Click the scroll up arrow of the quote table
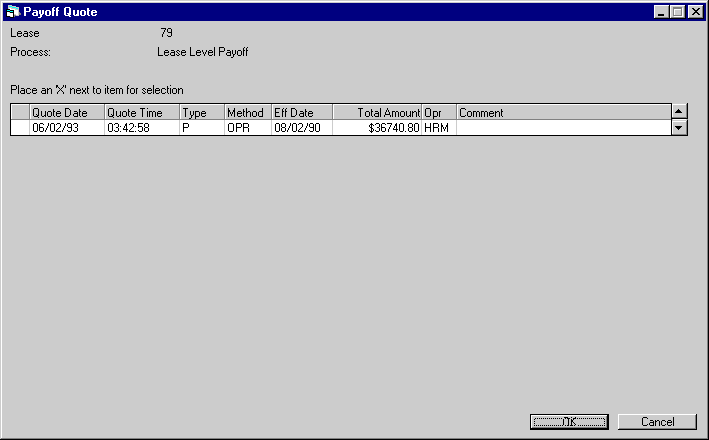Screen dimensions: 709x440 click(679, 111)
